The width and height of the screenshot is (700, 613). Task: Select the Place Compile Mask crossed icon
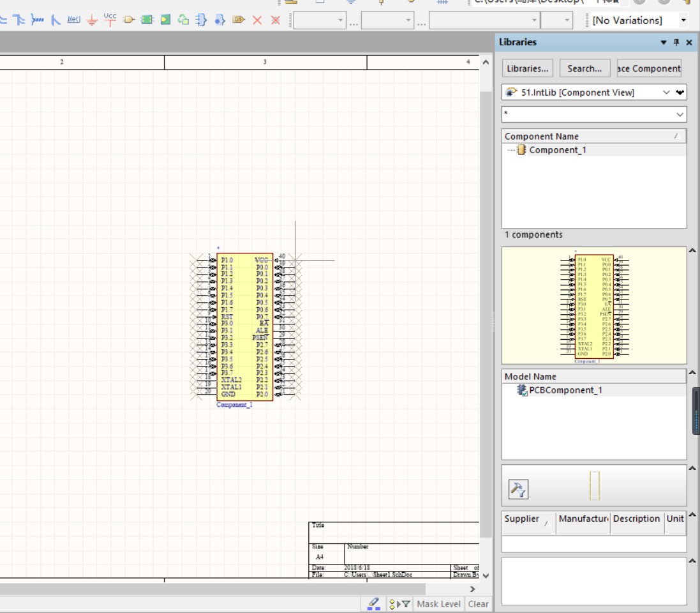click(x=276, y=20)
